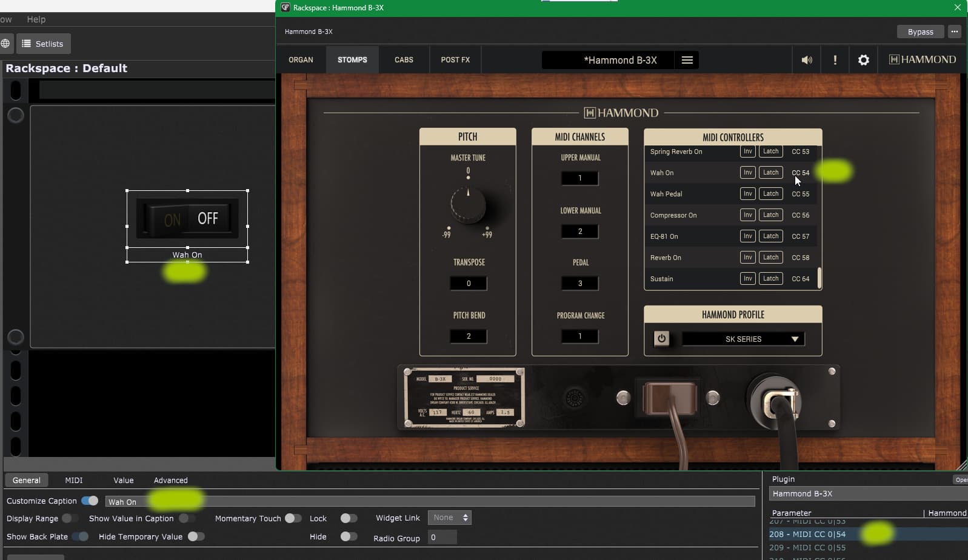Image resolution: width=968 pixels, height=560 pixels.
Task: Click the Radio Group input field
Action: point(442,537)
